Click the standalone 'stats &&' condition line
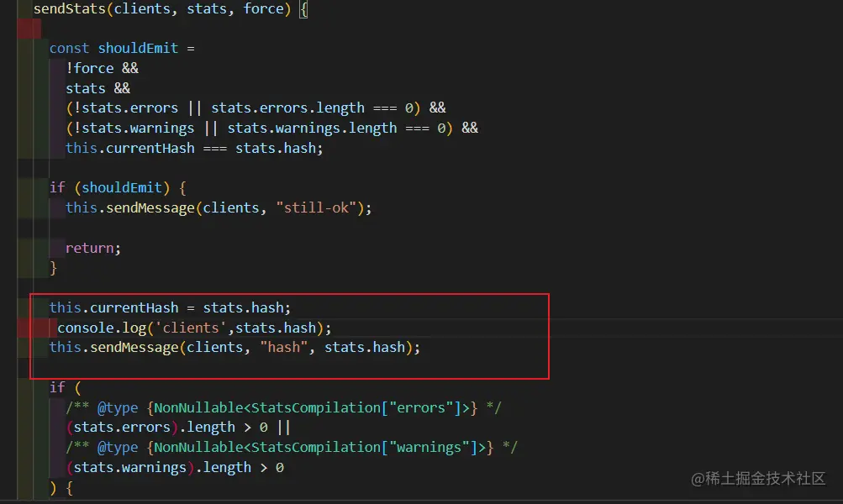The image size is (843, 504). tap(97, 88)
